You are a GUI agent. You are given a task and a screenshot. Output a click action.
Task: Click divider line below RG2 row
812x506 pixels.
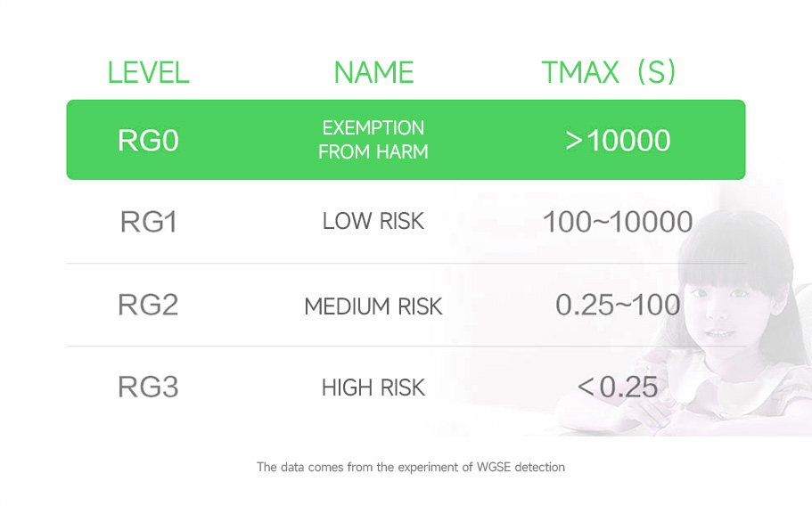406,347
